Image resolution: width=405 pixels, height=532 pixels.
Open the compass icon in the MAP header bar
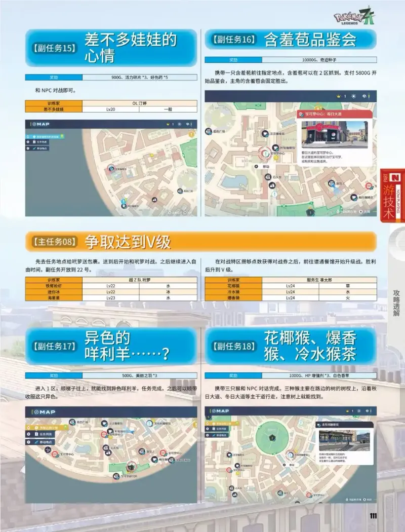[x=34, y=123]
